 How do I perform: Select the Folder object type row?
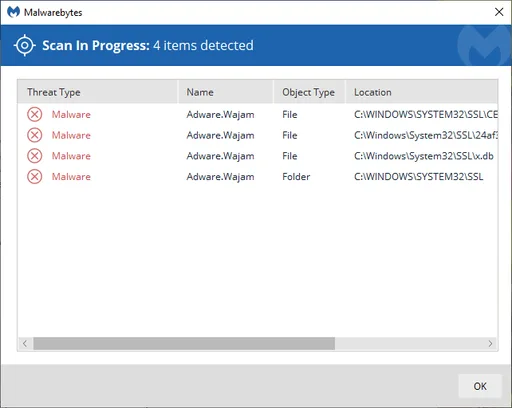(258, 177)
